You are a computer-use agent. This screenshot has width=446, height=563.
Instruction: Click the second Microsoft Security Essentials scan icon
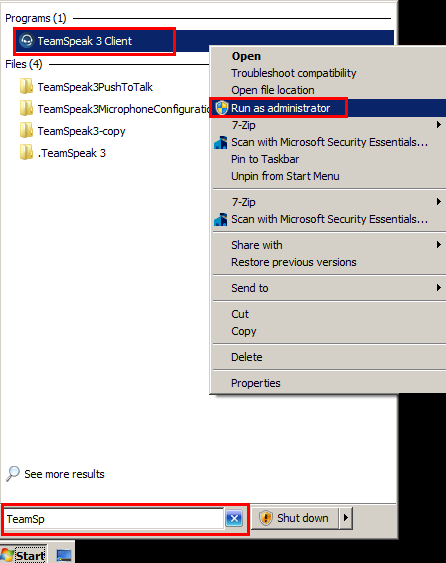click(x=220, y=219)
